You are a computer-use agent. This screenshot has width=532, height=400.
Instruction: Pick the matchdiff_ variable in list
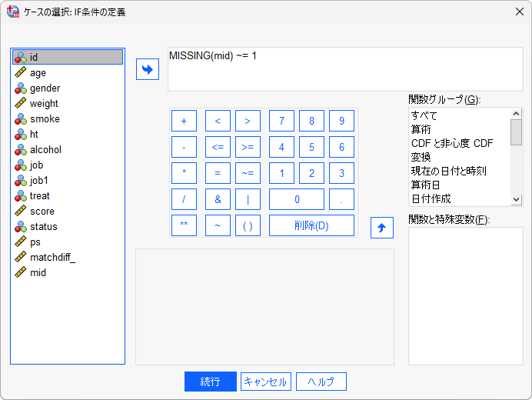click(x=52, y=258)
